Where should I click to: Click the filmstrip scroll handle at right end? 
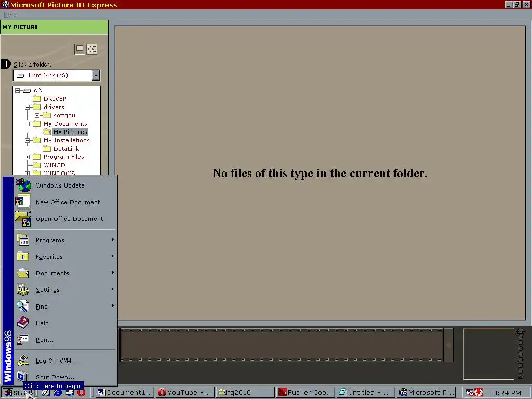(x=448, y=345)
